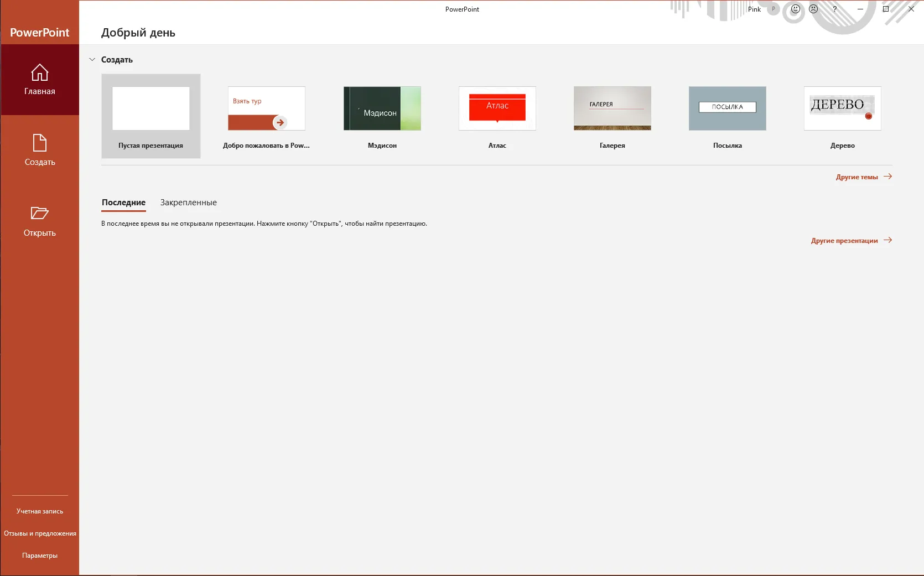Open the Другие презентации link

click(852, 241)
